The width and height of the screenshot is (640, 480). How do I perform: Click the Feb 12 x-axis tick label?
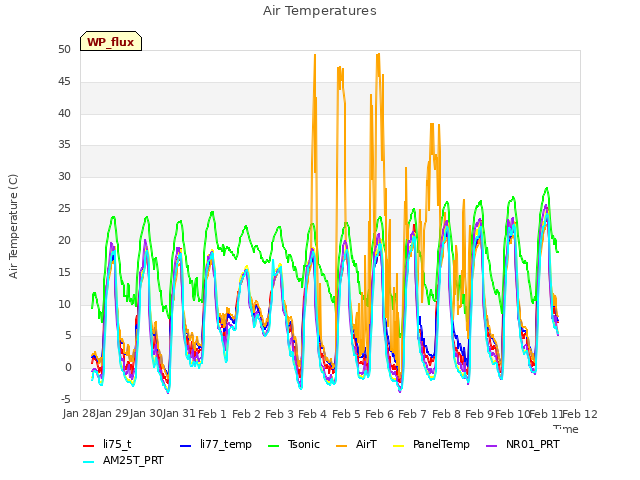pyautogui.click(x=580, y=414)
